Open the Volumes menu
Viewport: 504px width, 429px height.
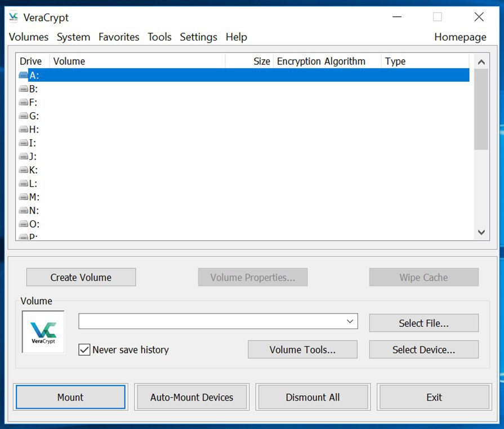tap(29, 37)
